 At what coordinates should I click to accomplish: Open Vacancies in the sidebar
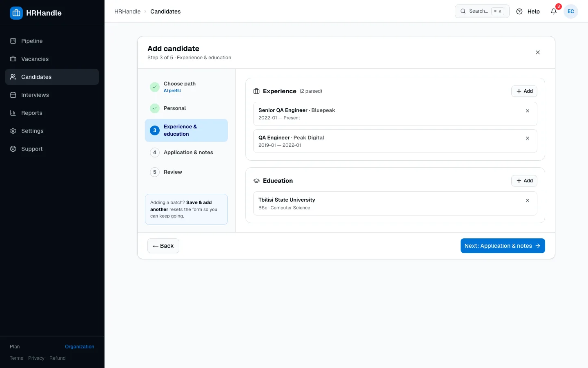coord(52,59)
